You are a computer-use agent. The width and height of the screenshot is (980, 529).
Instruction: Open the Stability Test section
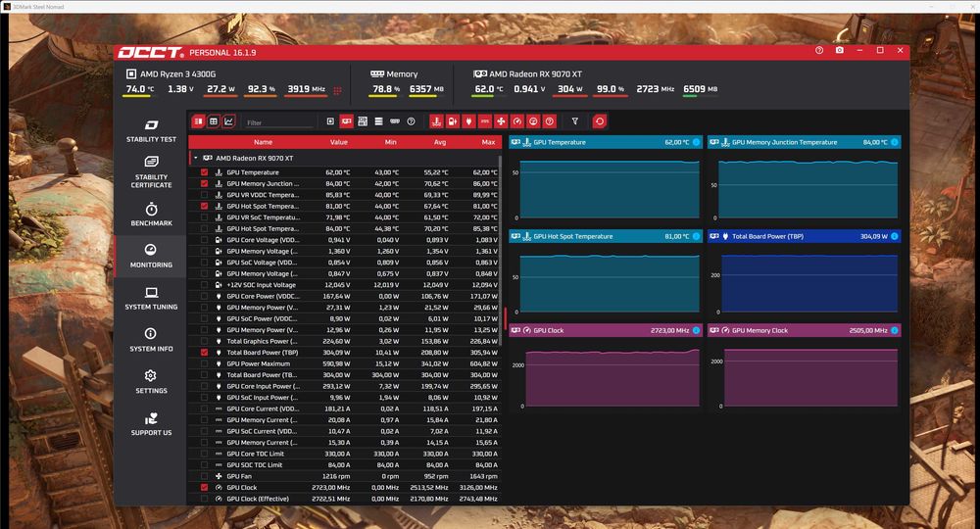click(x=151, y=131)
